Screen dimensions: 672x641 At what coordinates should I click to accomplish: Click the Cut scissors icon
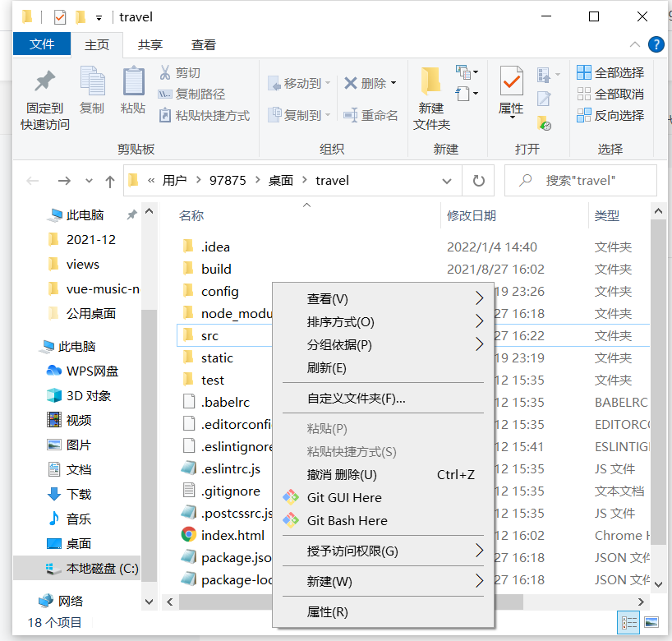[165, 72]
